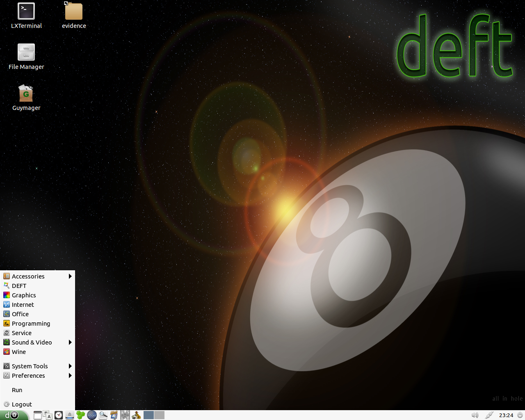525x420 pixels.
Task: Click the volume speaker tray icon
Action: 475,415
